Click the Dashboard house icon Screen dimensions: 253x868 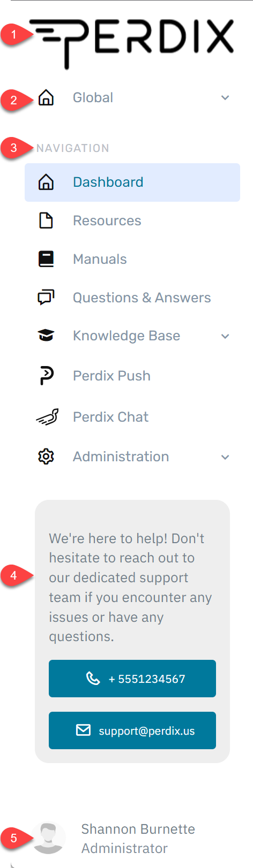point(46,182)
